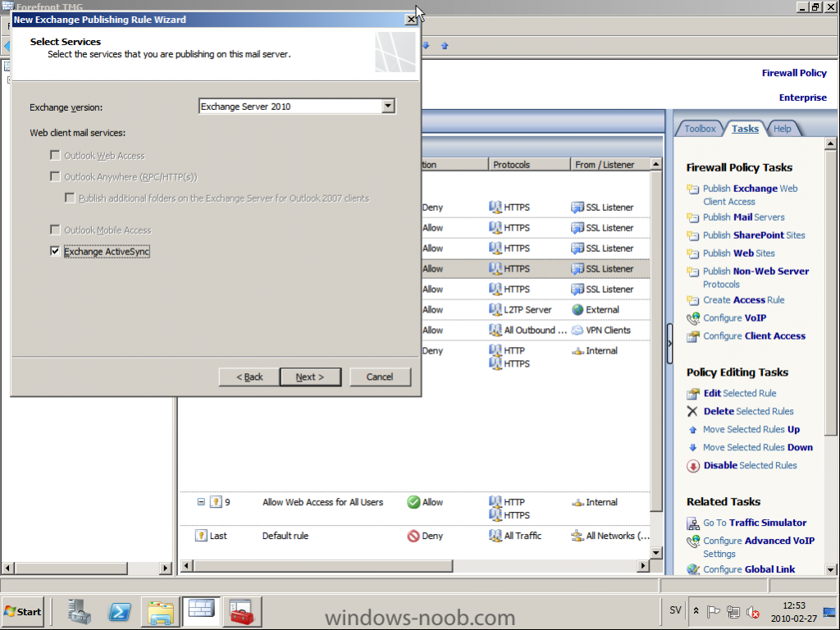Click the Outlook Mobile Access checkbox
This screenshot has height=630, width=840.
[55, 230]
